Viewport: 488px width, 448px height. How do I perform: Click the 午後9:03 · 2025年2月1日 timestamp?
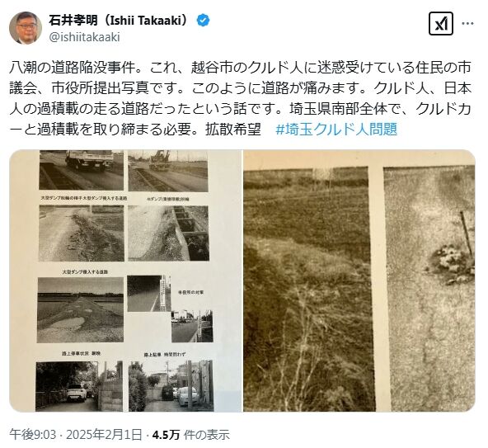click(76, 434)
